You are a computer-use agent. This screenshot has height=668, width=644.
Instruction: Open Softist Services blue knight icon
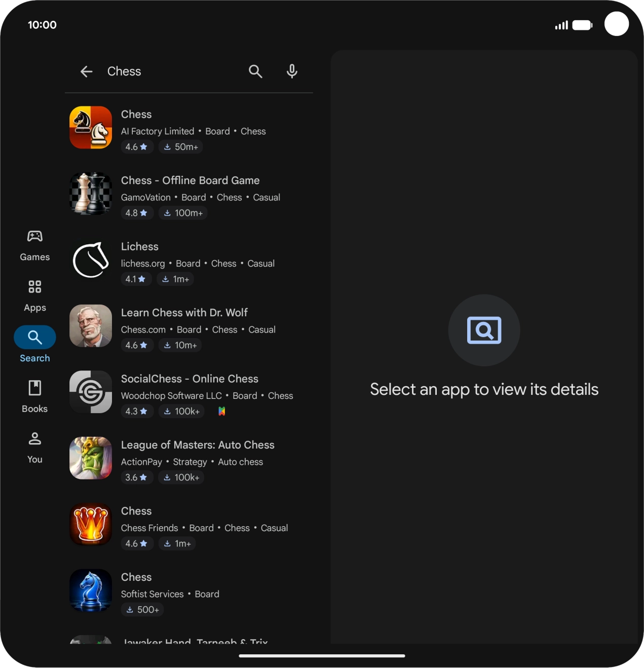91,590
